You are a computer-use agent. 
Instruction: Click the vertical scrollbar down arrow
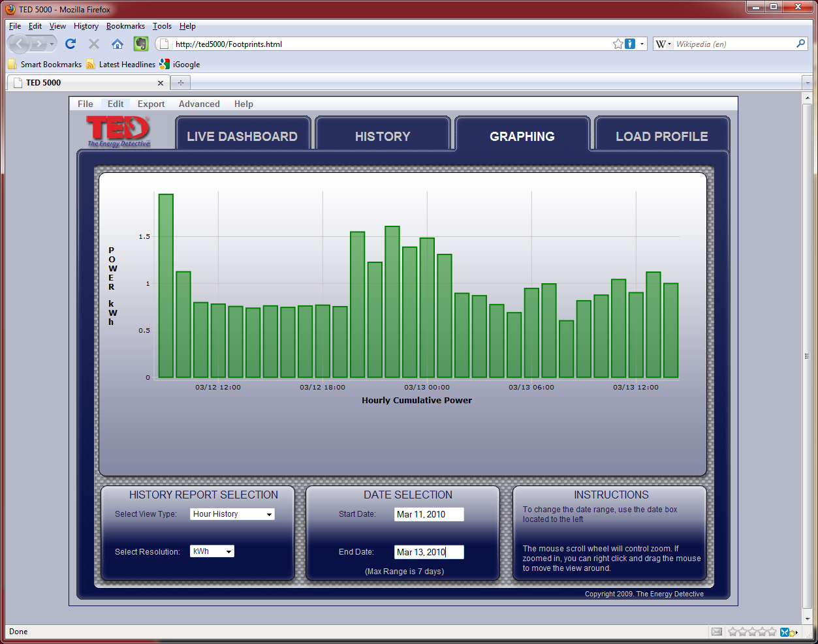(808, 618)
